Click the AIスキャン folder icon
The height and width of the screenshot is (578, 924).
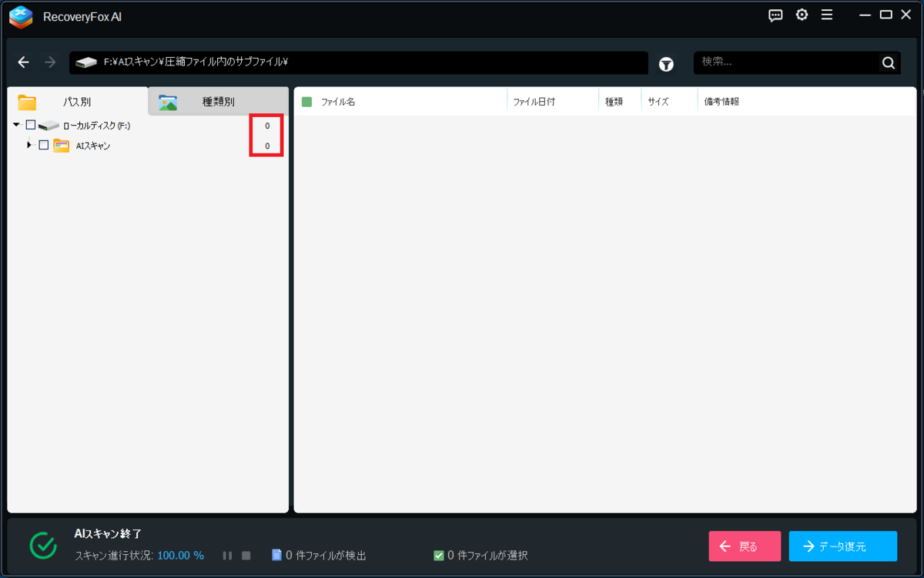pos(62,145)
